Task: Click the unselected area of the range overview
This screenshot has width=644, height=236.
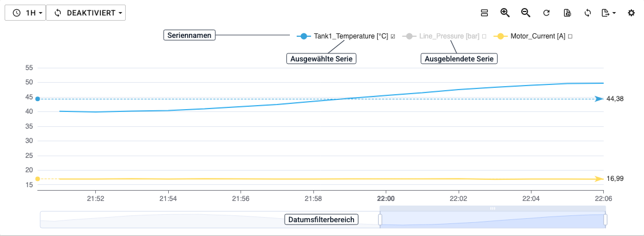Action: click(210, 219)
